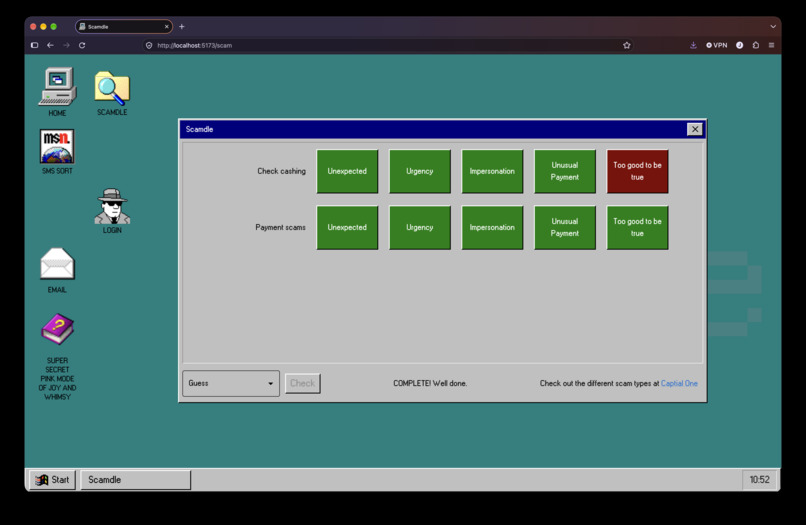Click the Payment scams row label
The image size is (806, 525).
(280, 227)
